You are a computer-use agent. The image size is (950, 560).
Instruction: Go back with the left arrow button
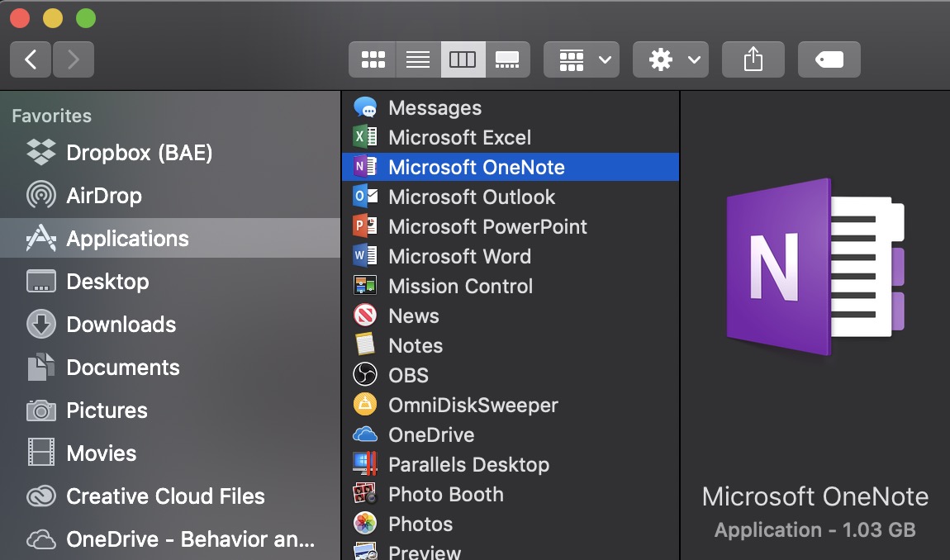point(31,59)
